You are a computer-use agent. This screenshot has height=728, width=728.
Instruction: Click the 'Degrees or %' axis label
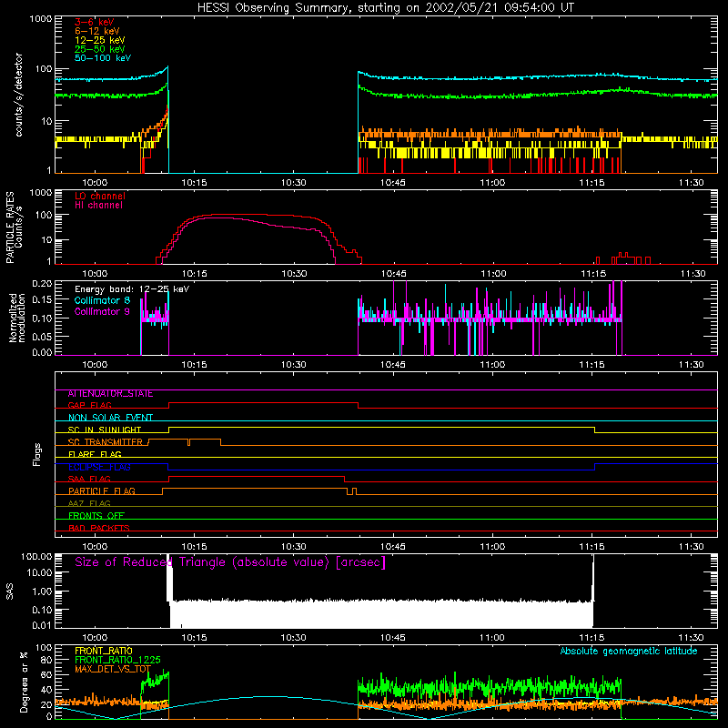(x=25, y=682)
